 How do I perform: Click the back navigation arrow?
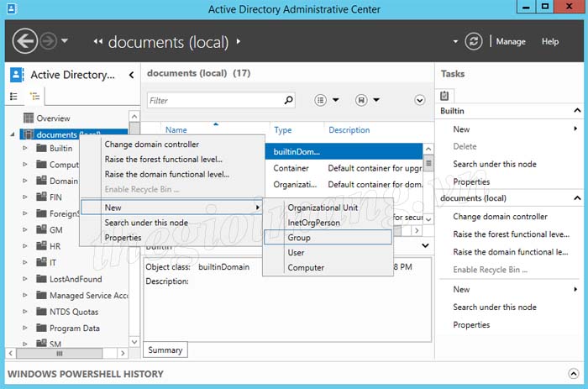point(24,41)
